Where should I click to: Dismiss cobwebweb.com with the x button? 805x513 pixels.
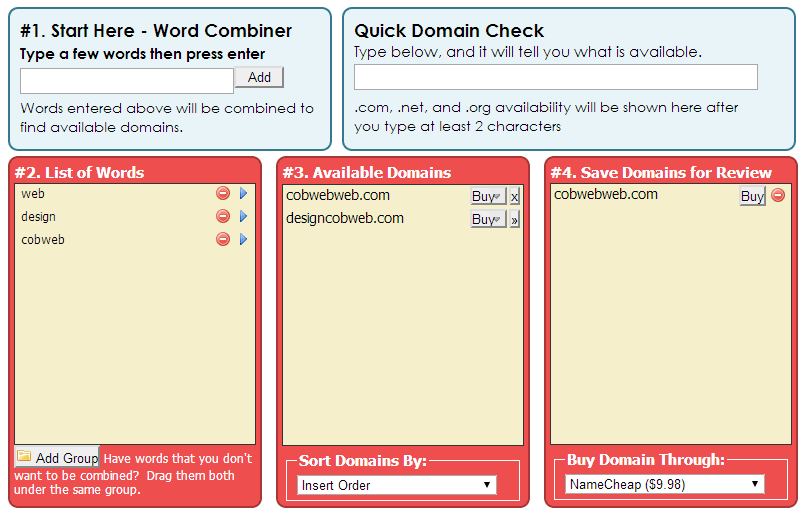coord(514,196)
